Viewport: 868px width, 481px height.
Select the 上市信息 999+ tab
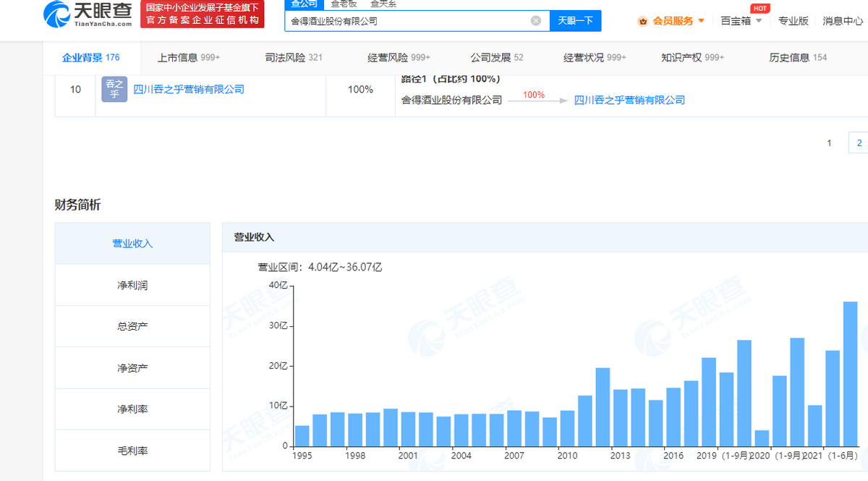click(x=189, y=57)
